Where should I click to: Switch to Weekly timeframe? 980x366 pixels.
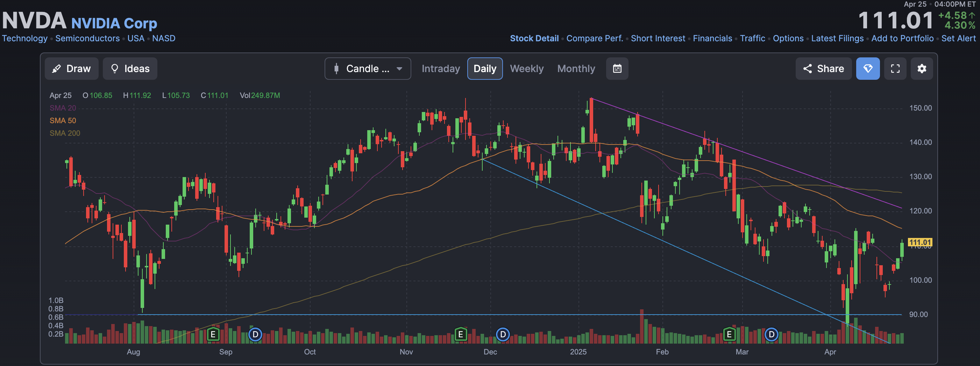coord(526,69)
